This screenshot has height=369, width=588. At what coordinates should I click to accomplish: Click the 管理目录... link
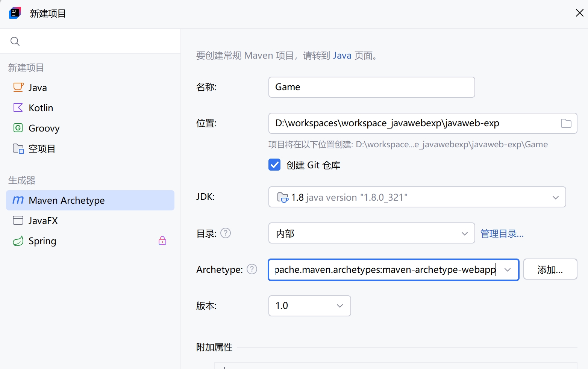click(502, 234)
